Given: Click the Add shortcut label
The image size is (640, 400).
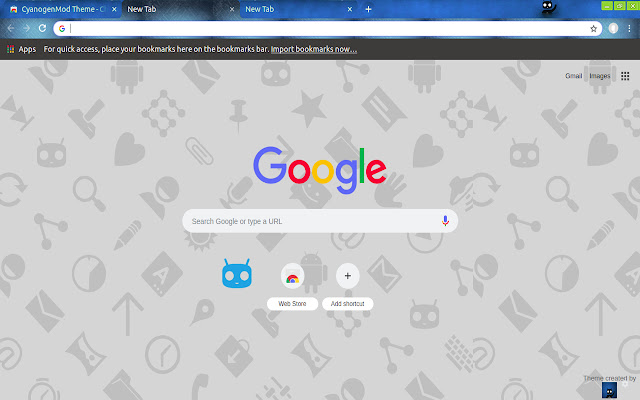Looking at the screenshot, I should coord(347,304).
